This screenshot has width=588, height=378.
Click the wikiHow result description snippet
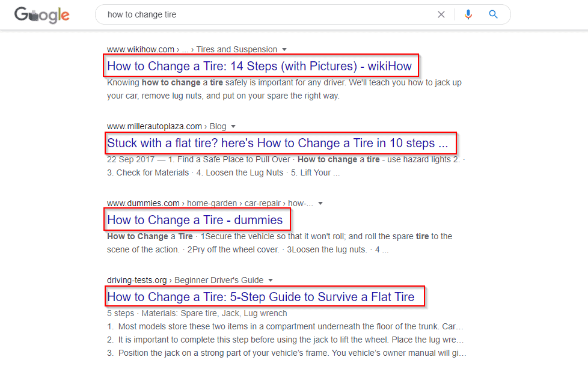pyautogui.click(x=284, y=89)
